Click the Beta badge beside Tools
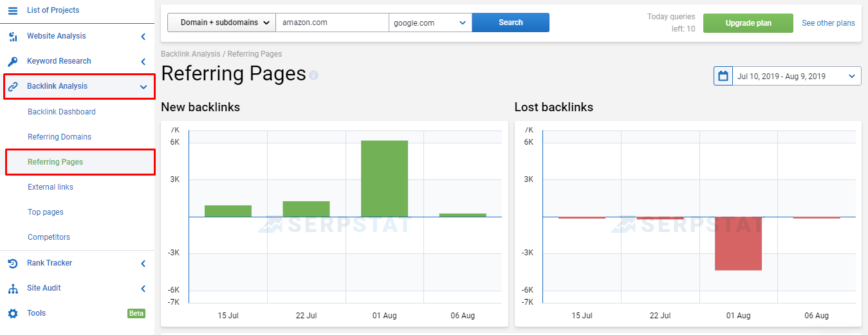 (136, 314)
